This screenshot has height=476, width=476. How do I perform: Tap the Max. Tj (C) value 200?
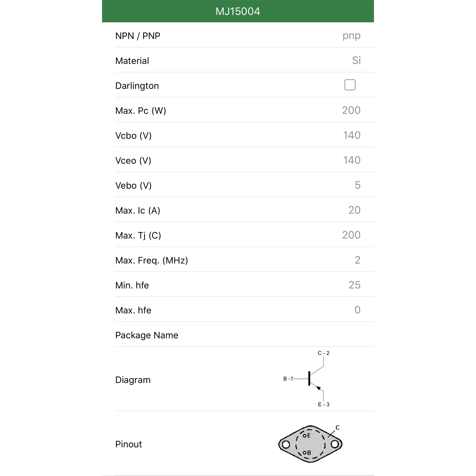[x=351, y=235]
